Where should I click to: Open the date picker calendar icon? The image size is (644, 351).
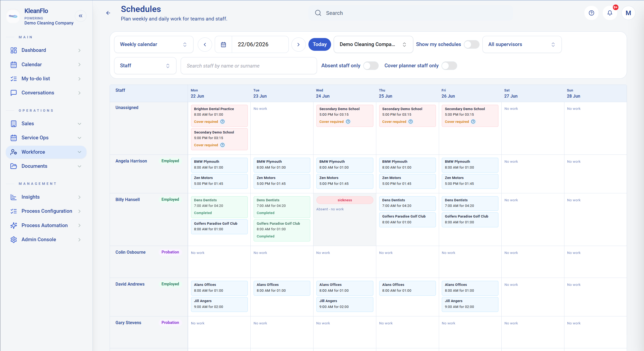[224, 44]
